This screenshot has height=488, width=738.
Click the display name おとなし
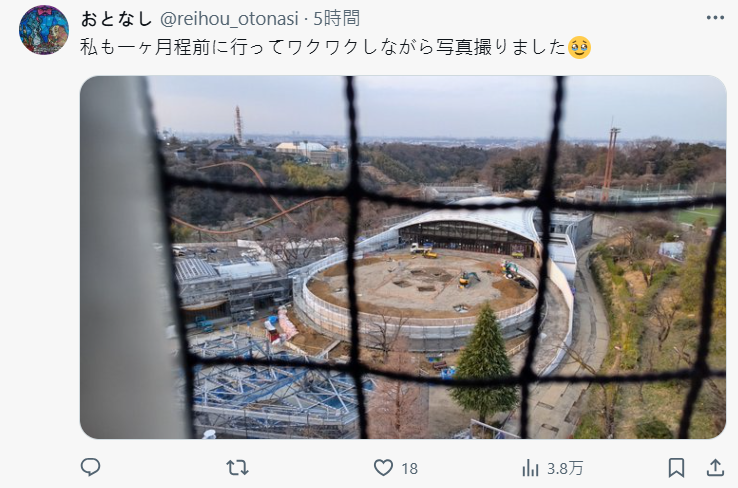[116, 19]
